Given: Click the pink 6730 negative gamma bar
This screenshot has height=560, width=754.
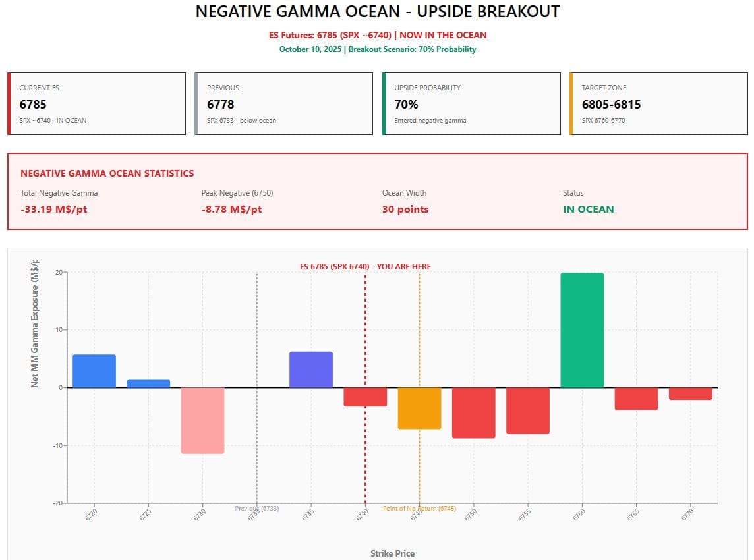Looking at the screenshot, I should (202, 420).
